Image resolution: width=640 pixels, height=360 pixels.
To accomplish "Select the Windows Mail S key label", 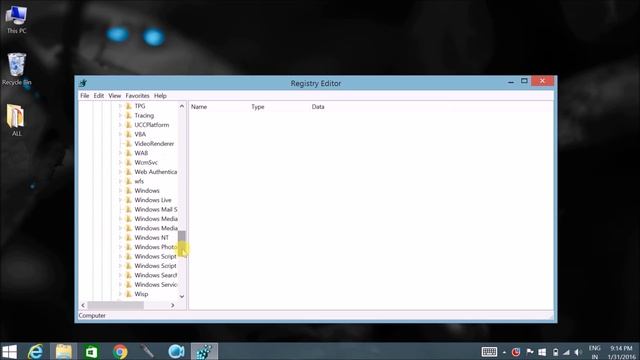I will 156,209.
